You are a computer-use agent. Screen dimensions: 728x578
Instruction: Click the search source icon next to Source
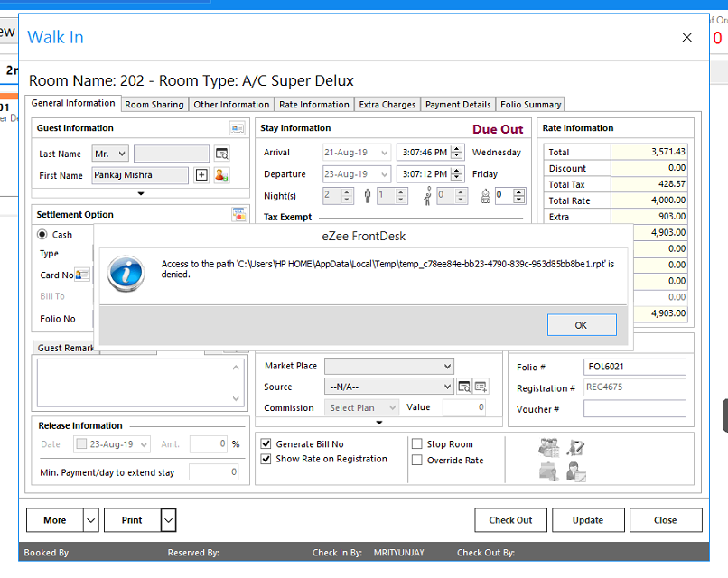[x=464, y=387]
